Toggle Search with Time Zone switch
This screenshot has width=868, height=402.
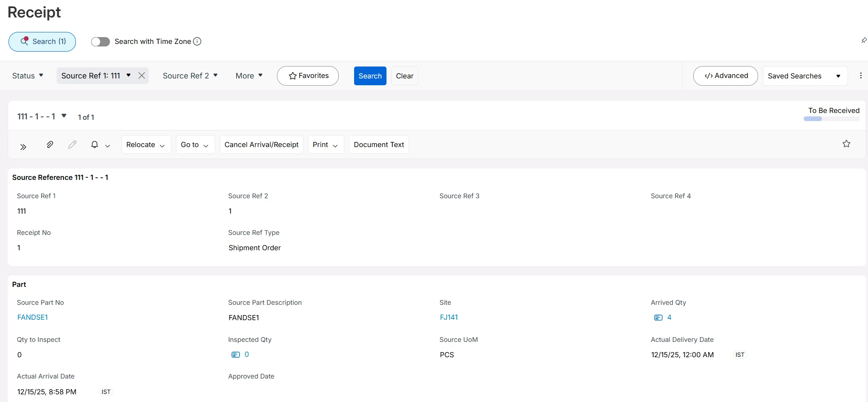point(101,41)
